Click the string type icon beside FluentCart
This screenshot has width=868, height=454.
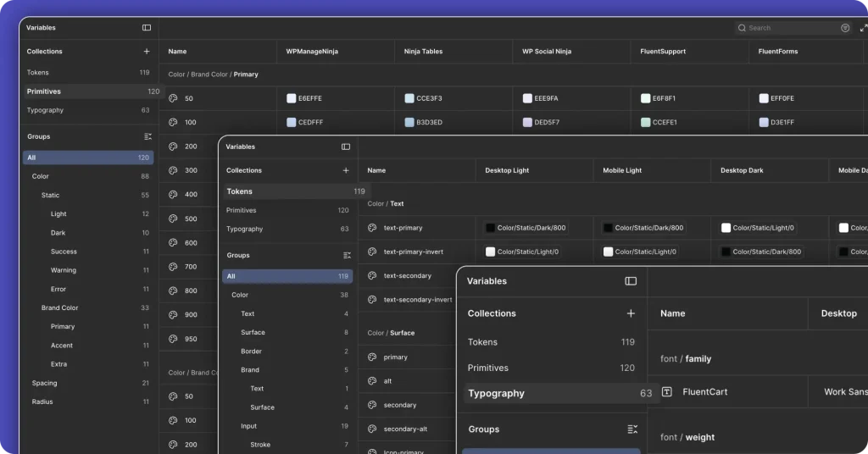tap(667, 392)
